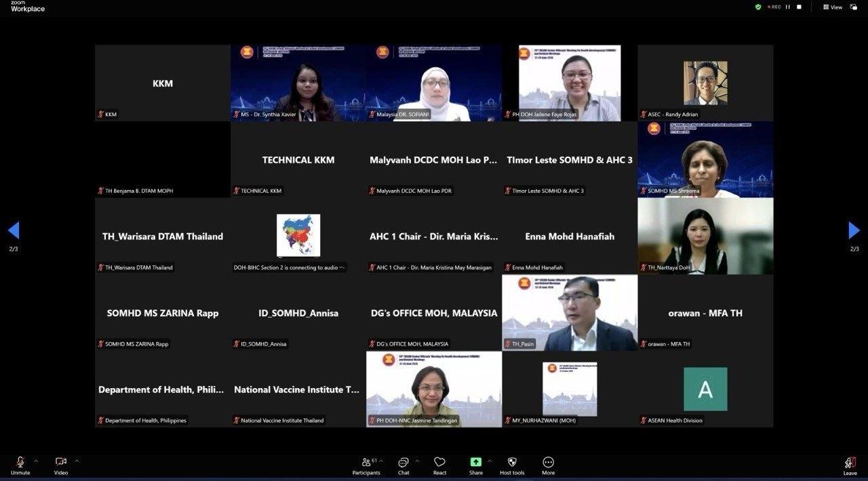Select ASEAN Health Division avatar tile
This screenshot has width=868, height=481.
click(x=705, y=389)
